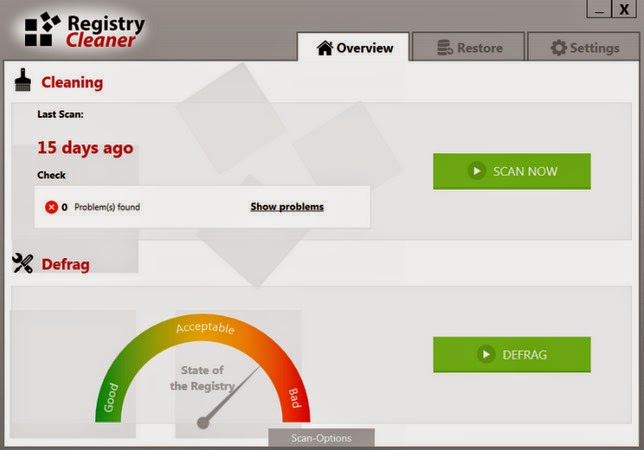Viewport: 644px width, 450px height.
Task: Click the 'Problem(s) found' text
Action: tap(107, 207)
